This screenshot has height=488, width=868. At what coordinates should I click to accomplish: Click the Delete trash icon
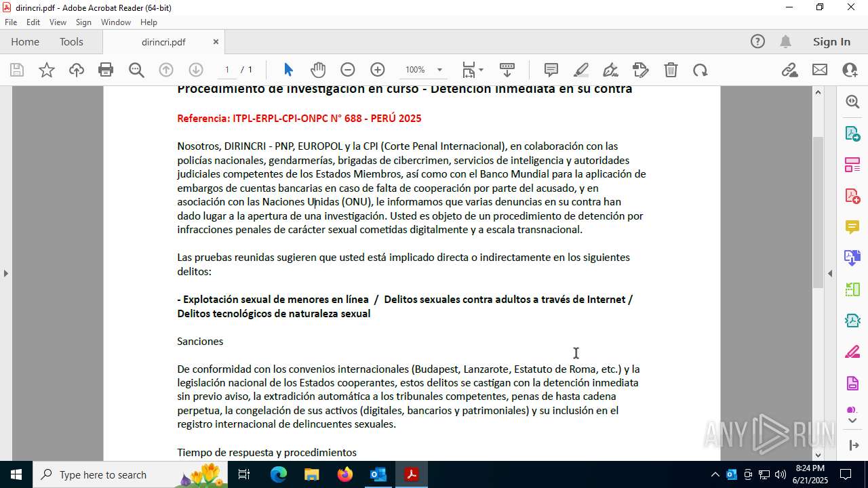tap(671, 70)
